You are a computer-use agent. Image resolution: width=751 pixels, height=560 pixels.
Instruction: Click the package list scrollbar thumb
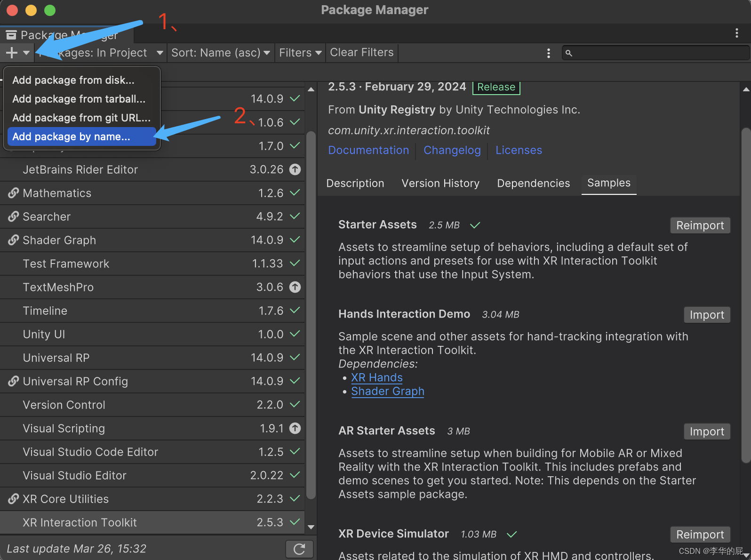point(311,314)
